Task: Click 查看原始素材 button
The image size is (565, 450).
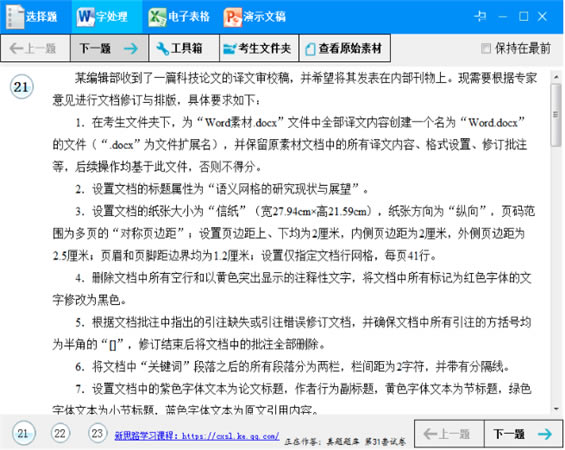Action: click(x=344, y=48)
